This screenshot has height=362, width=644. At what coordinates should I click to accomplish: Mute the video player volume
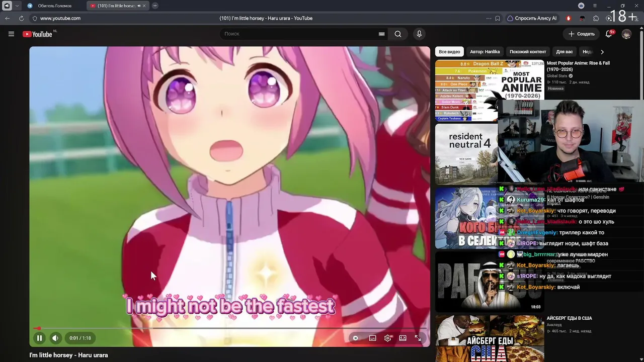(55, 338)
